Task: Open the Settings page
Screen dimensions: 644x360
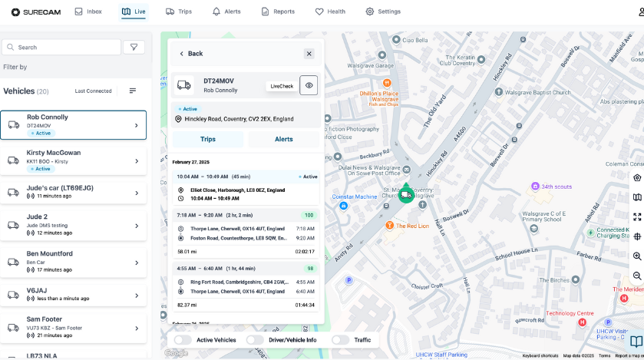Action: [x=383, y=12]
